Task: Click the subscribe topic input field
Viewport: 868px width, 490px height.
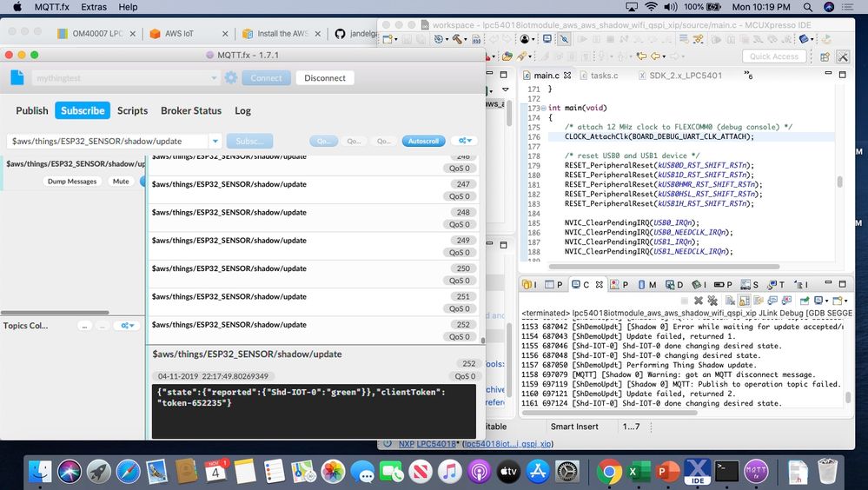Action: pos(109,142)
